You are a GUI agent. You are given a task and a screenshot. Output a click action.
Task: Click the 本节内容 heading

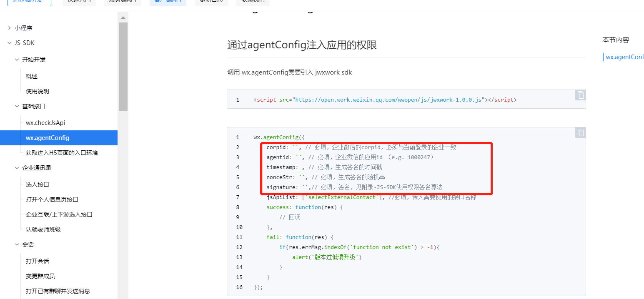[x=616, y=40]
